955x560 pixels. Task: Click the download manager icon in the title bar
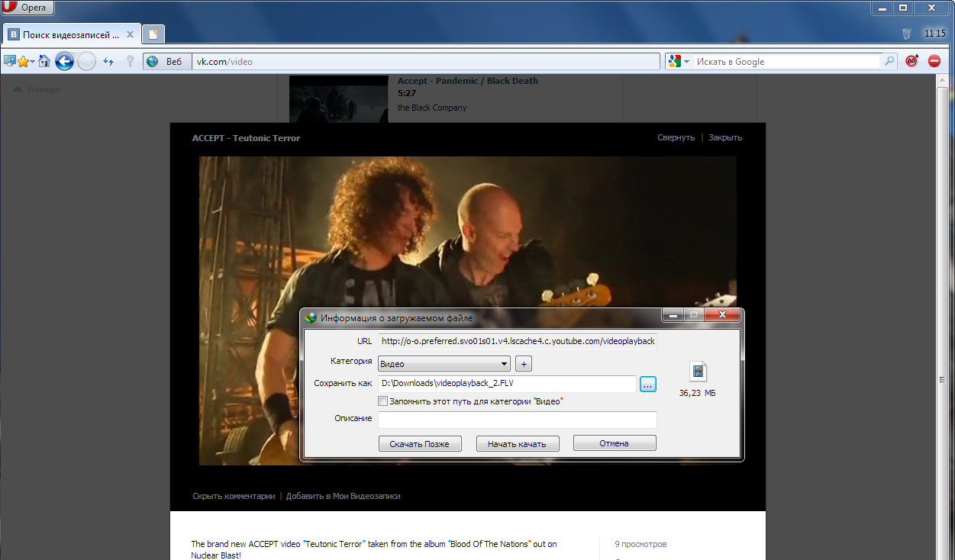point(311,318)
